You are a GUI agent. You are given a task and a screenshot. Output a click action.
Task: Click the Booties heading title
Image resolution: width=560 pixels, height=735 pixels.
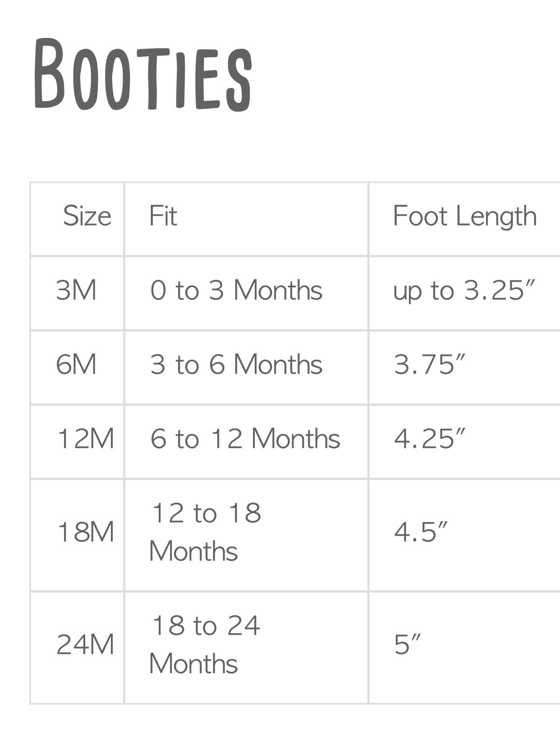pos(142,74)
